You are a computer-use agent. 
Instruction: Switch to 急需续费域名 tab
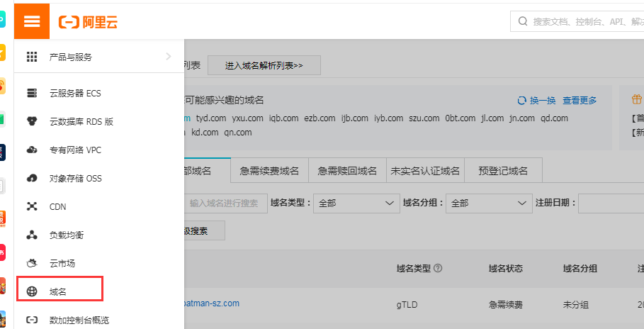[x=269, y=171]
